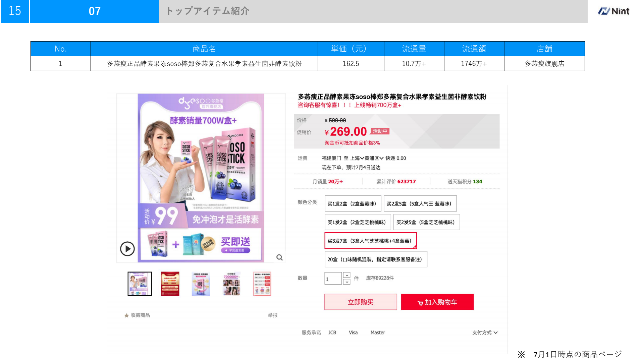Click the star icon to favorite product
The height and width of the screenshot is (362, 644).
click(126, 315)
